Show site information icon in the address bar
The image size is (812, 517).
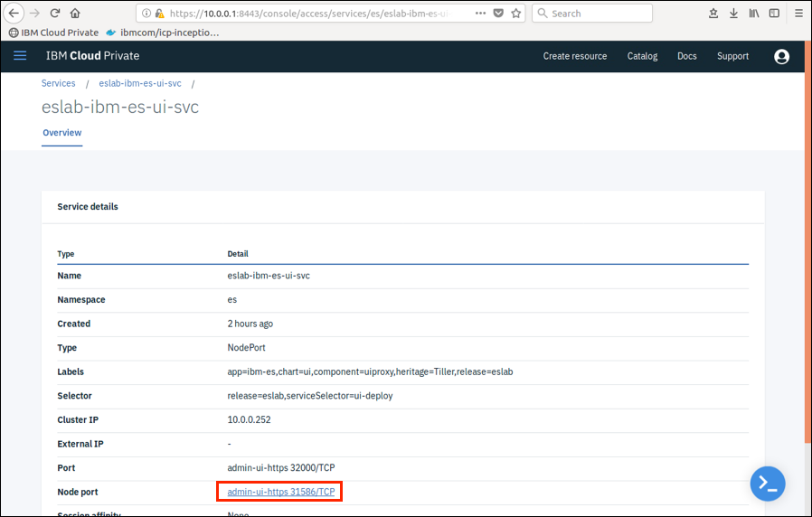146,14
